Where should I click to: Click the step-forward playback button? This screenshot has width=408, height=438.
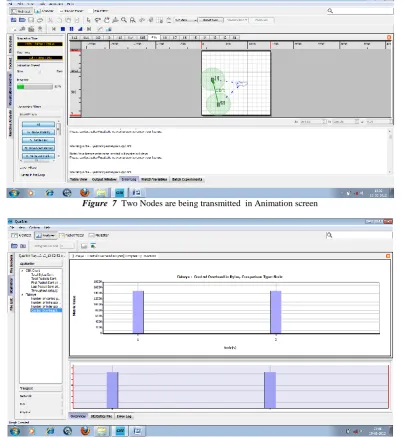[89, 29]
